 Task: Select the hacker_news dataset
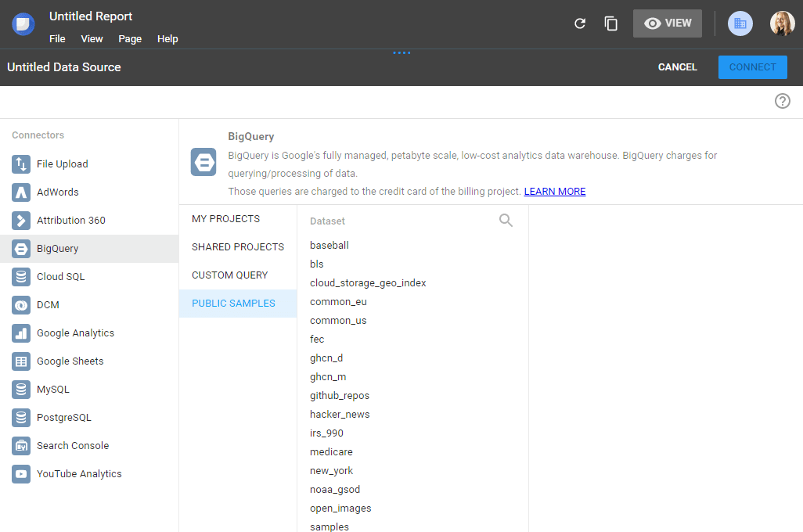pos(340,414)
